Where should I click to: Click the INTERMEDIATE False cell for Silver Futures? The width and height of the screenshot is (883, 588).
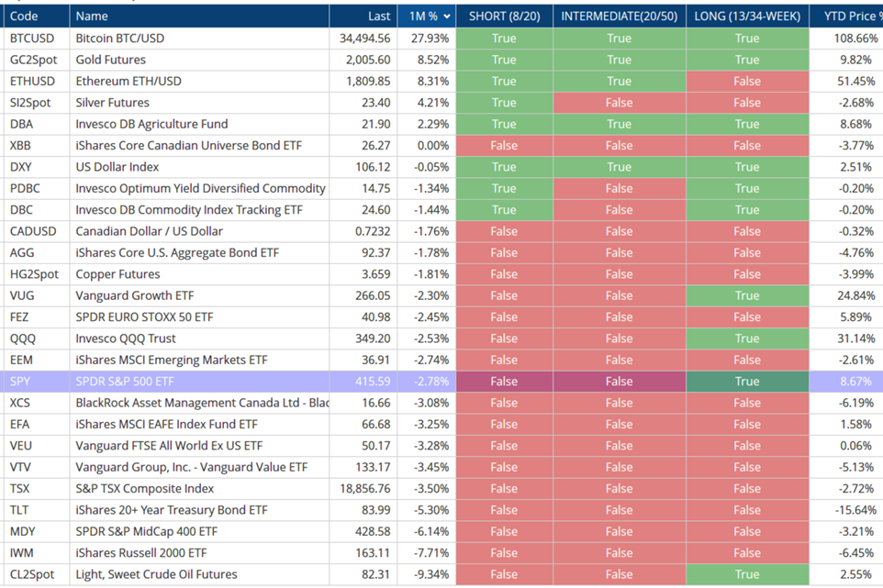619,103
